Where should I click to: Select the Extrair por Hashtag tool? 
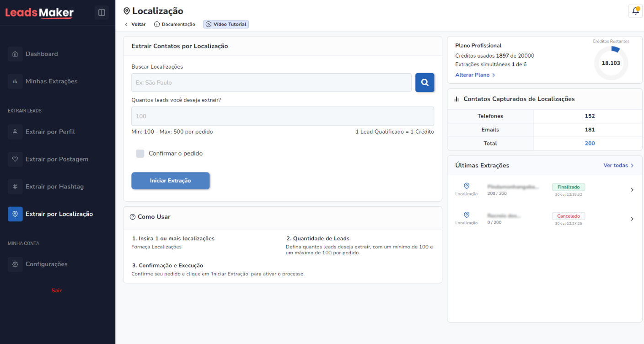[x=15, y=186]
